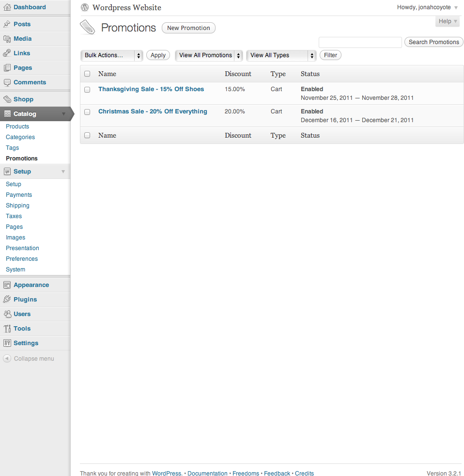Open Tags in the Catalog submenu
464x476 pixels.
coord(13,147)
